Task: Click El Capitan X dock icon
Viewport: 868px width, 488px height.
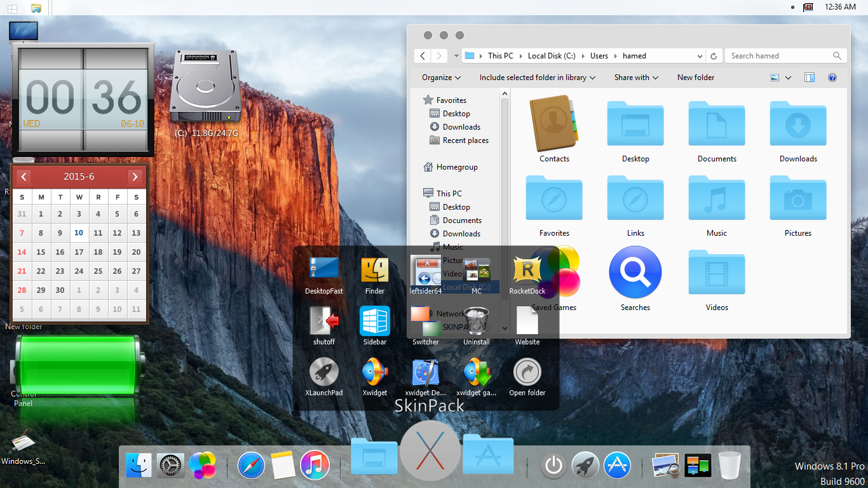Action: (430, 451)
